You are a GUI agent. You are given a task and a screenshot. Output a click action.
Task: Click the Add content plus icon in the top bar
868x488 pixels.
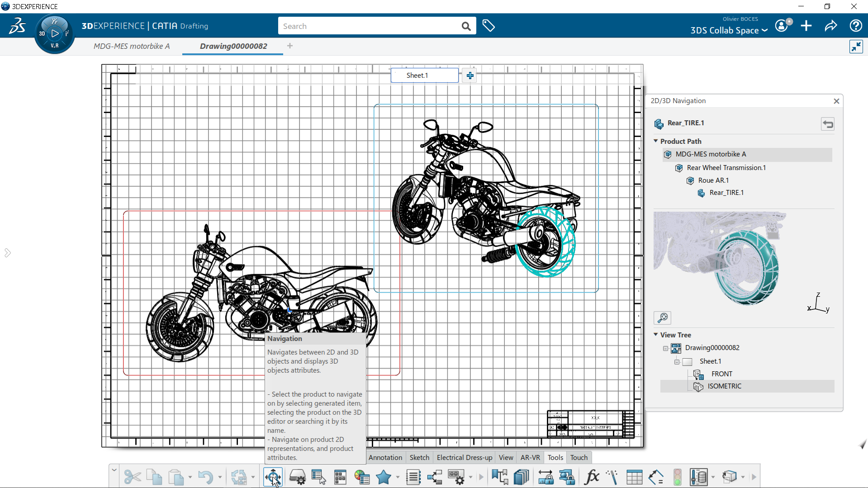point(806,26)
